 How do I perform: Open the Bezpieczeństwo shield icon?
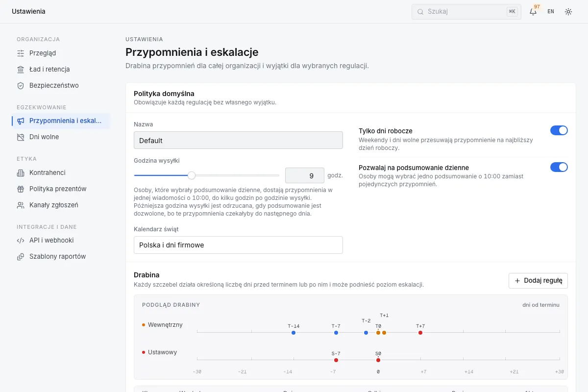point(21,85)
